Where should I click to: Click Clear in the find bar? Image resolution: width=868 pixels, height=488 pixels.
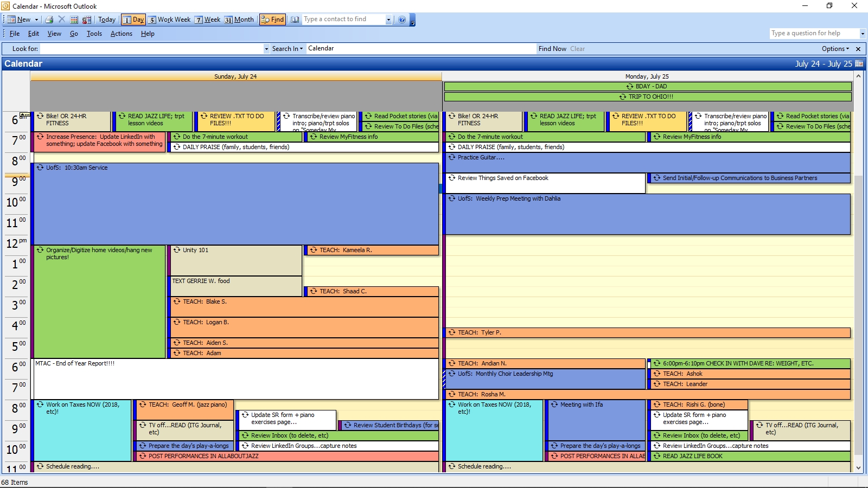point(577,49)
